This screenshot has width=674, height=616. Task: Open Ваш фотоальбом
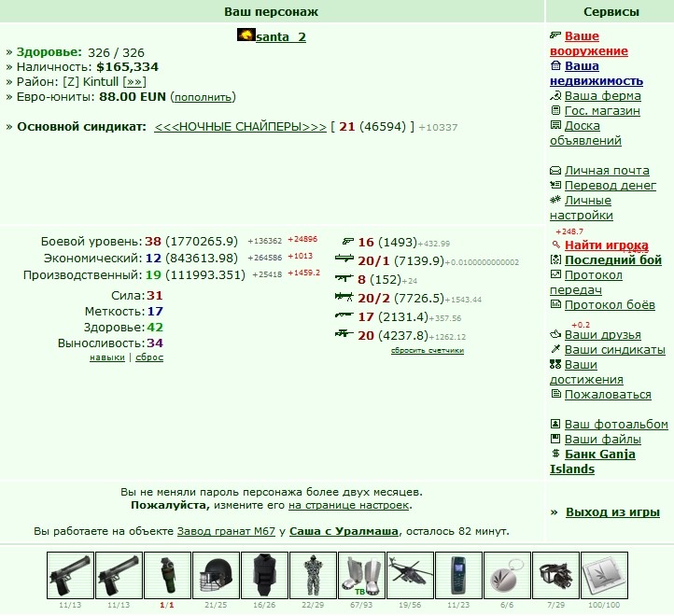(616, 425)
